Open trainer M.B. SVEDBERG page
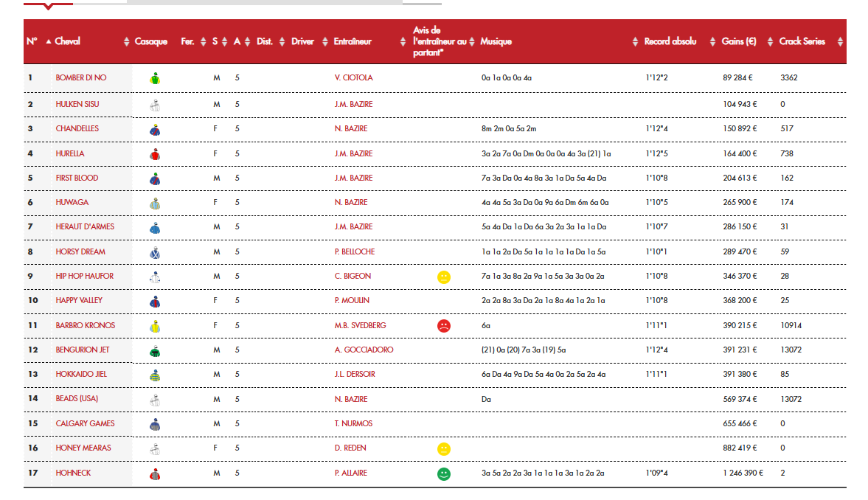 [361, 325]
